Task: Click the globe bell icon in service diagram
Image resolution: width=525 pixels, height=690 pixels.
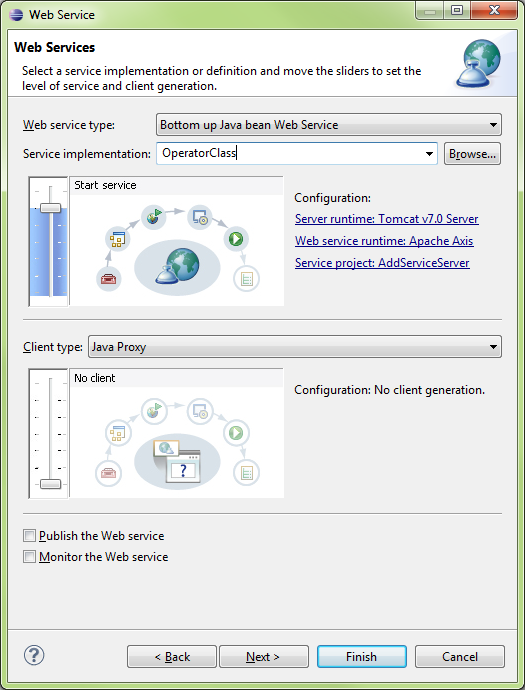Action: [x=177, y=266]
